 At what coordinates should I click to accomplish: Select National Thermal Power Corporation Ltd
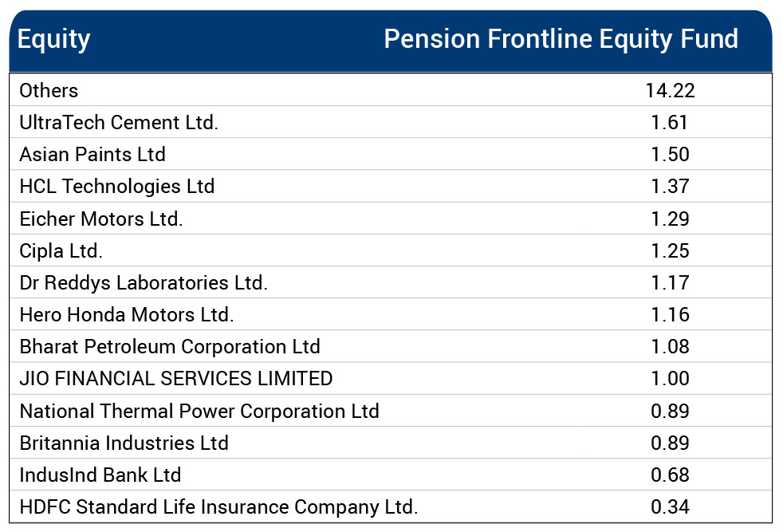(x=199, y=411)
